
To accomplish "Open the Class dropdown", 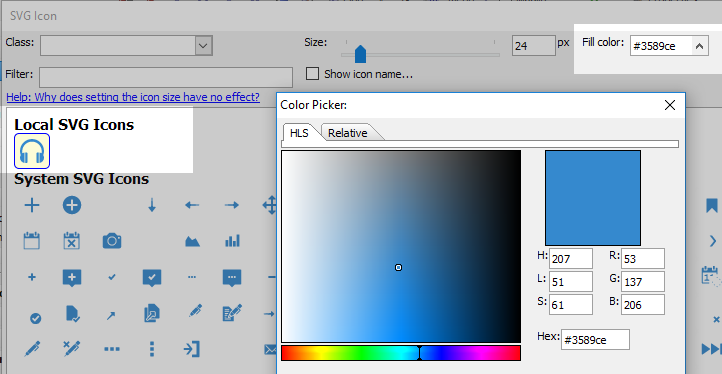I will click(203, 46).
